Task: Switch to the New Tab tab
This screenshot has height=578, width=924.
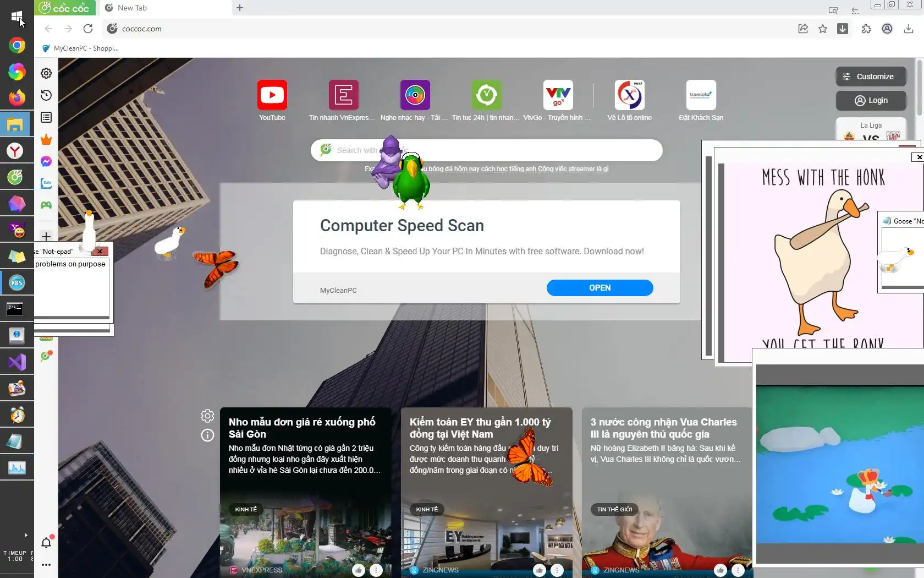Action: 164,8
